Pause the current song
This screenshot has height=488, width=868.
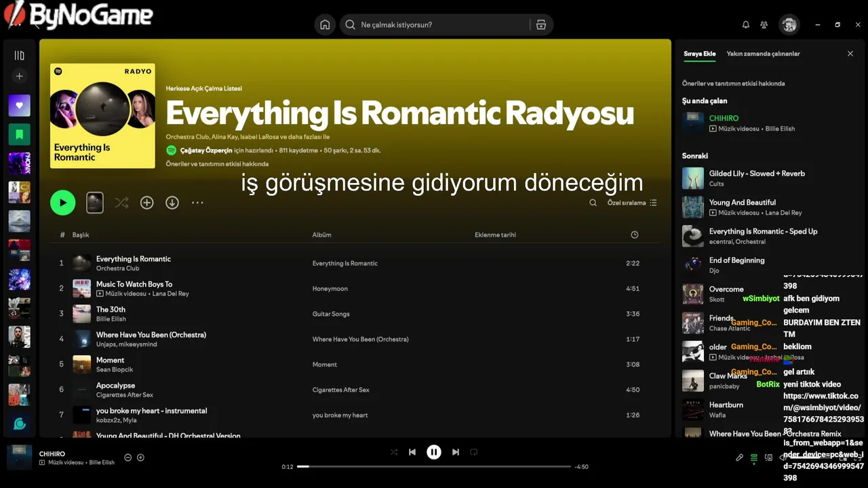click(434, 452)
